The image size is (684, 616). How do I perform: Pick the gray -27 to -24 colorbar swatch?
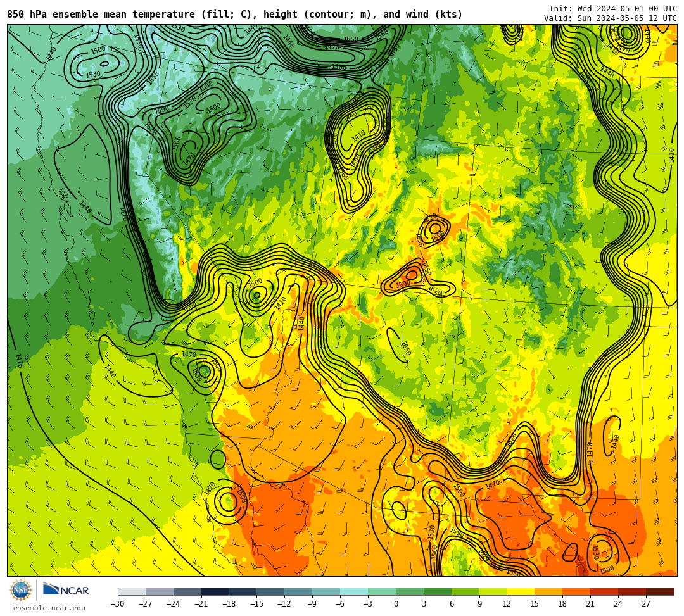160,591
